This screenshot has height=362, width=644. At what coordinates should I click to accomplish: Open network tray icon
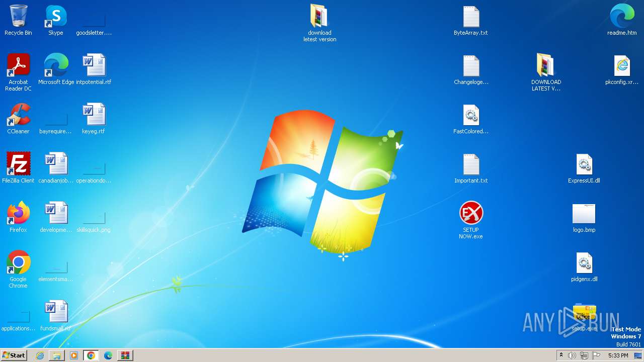pyautogui.click(x=584, y=355)
